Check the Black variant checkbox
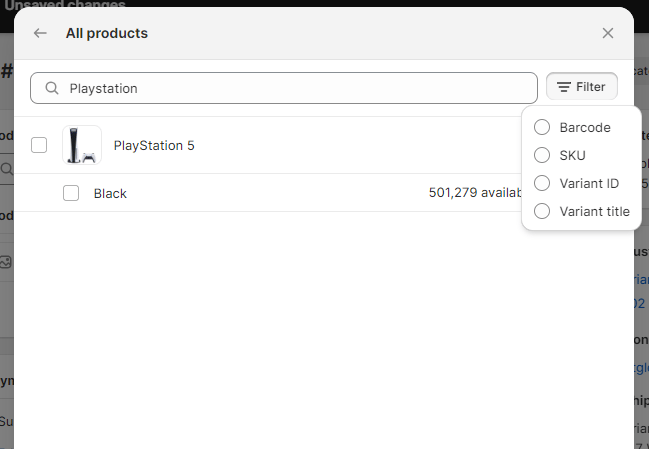Viewport: 649px width, 449px height. coord(71,193)
